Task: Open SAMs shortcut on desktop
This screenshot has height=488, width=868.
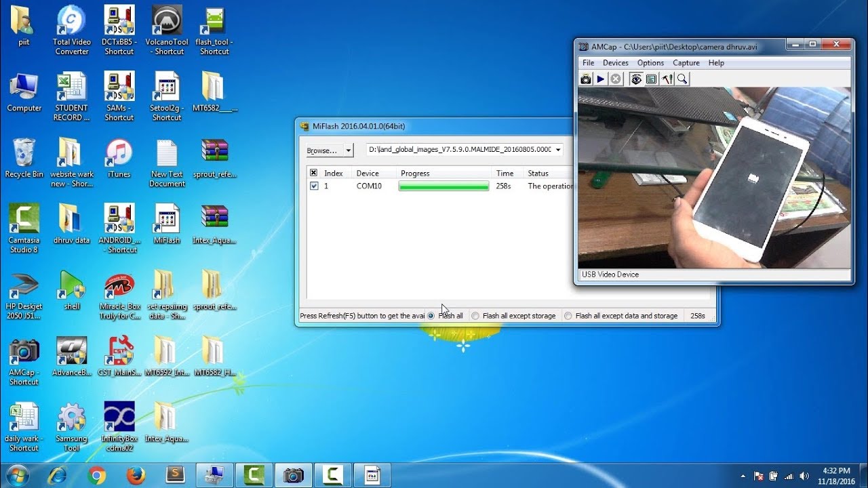Action: click(x=119, y=96)
